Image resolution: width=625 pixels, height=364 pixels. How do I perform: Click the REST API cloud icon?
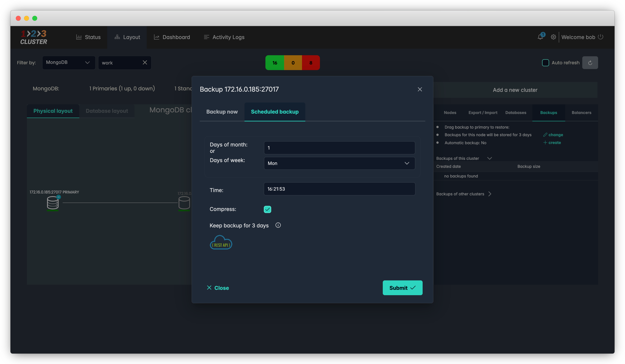click(221, 243)
